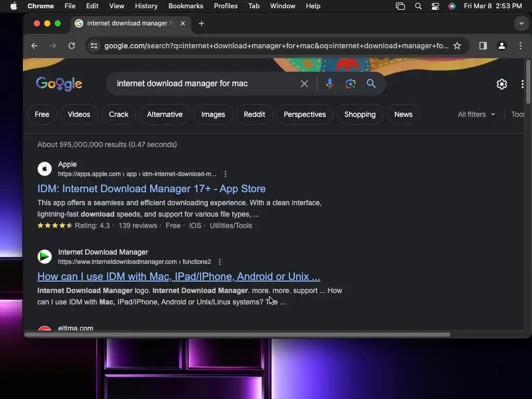This screenshot has width=532, height=399.
Task: Click the forward navigation arrow
Action: pyautogui.click(x=53, y=46)
